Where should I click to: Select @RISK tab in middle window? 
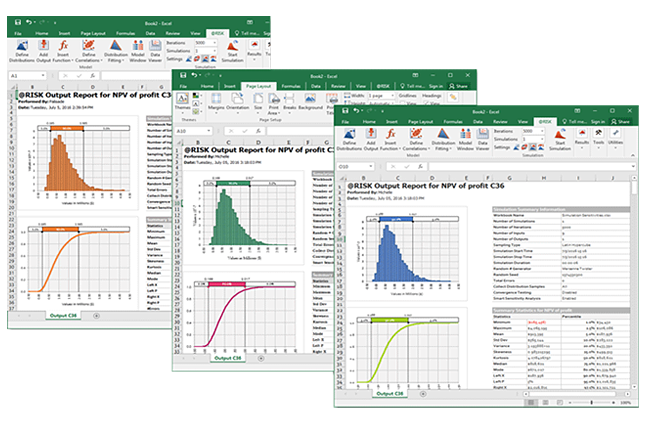point(383,86)
